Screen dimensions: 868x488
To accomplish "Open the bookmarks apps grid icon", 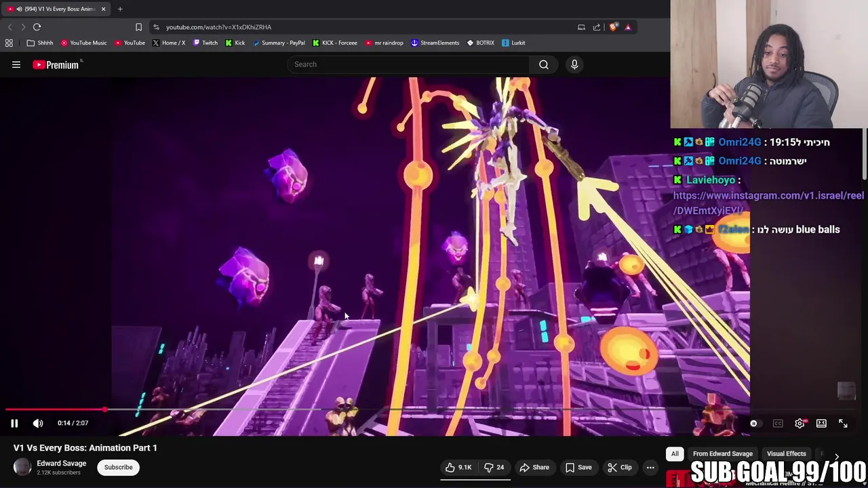I will (9, 43).
